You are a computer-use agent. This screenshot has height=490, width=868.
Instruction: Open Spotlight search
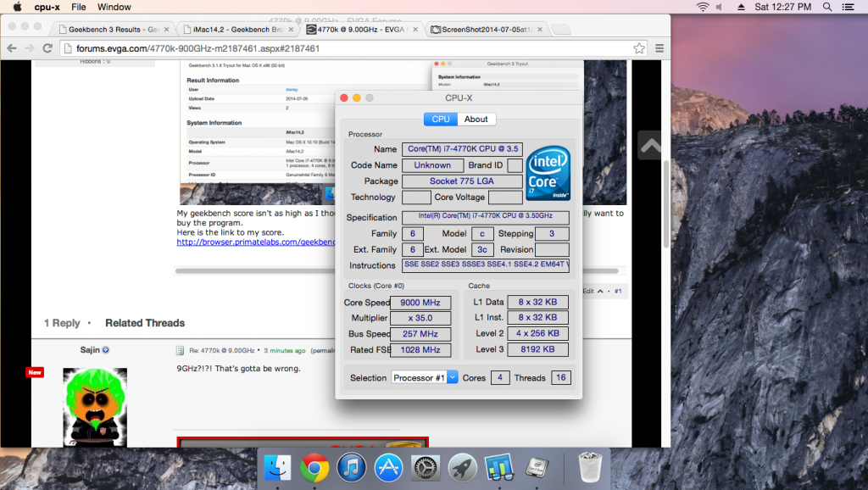827,7
